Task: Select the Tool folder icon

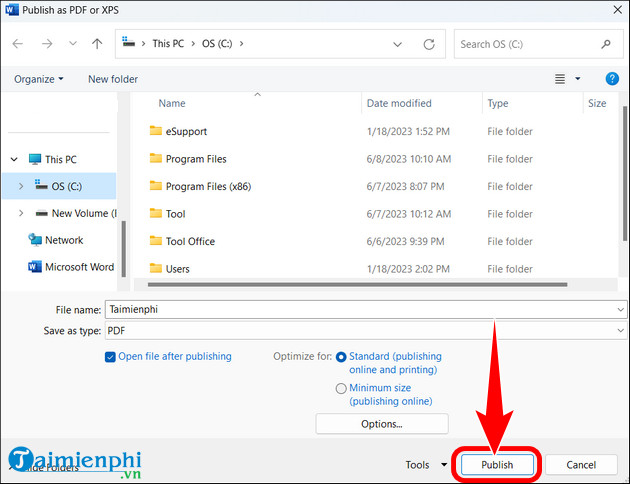Action: pyautogui.click(x=155, y=212)
